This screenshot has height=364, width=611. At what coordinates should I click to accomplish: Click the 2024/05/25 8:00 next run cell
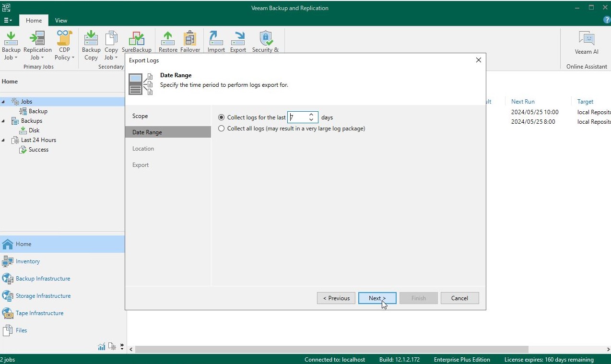click(533, 122)
